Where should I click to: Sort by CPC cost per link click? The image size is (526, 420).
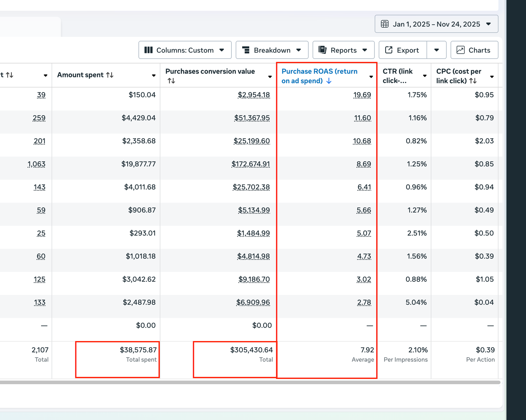pos(473,81)
